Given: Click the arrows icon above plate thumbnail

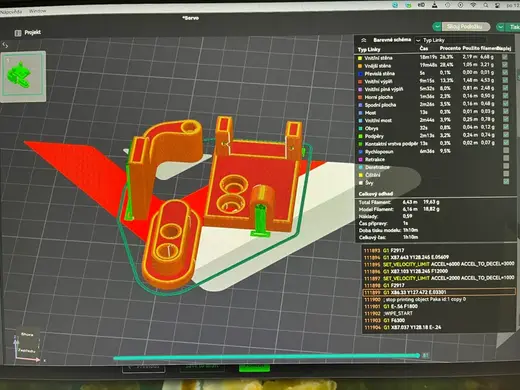Looking at the screenshot, I should pos(5,45).
